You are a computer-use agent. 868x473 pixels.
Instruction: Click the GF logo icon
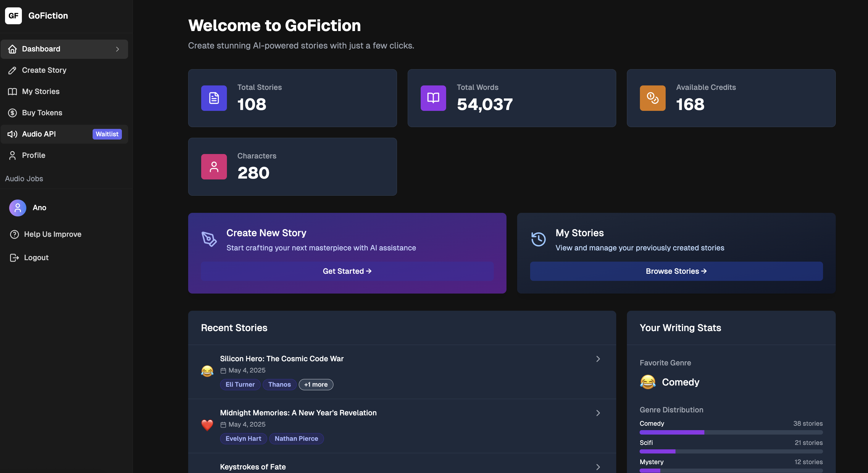[x=14, y=15]
